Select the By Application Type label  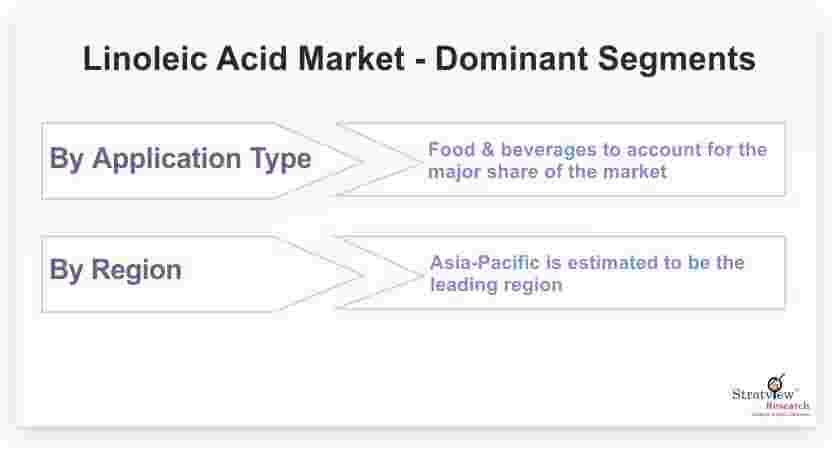point(181,159)
